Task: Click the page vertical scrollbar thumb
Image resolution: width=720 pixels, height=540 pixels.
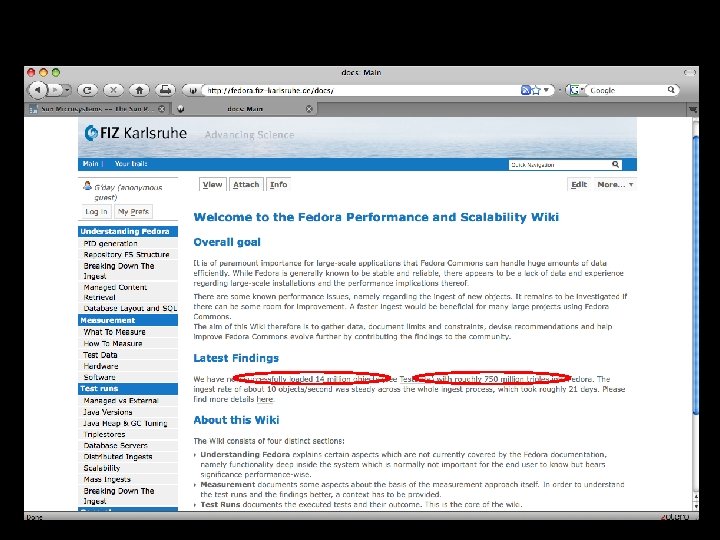Action: pos(695,276)
